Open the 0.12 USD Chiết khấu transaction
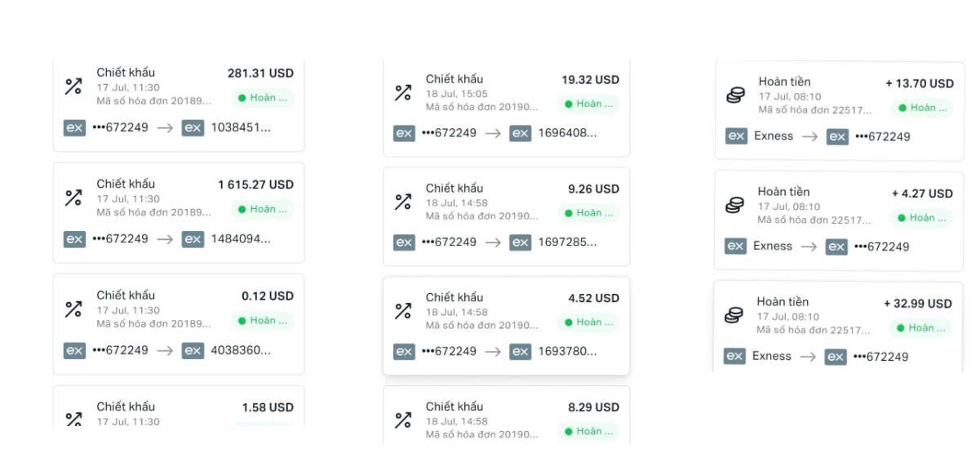The width and height of the screenshot is (980, 471). coord(179,324)
